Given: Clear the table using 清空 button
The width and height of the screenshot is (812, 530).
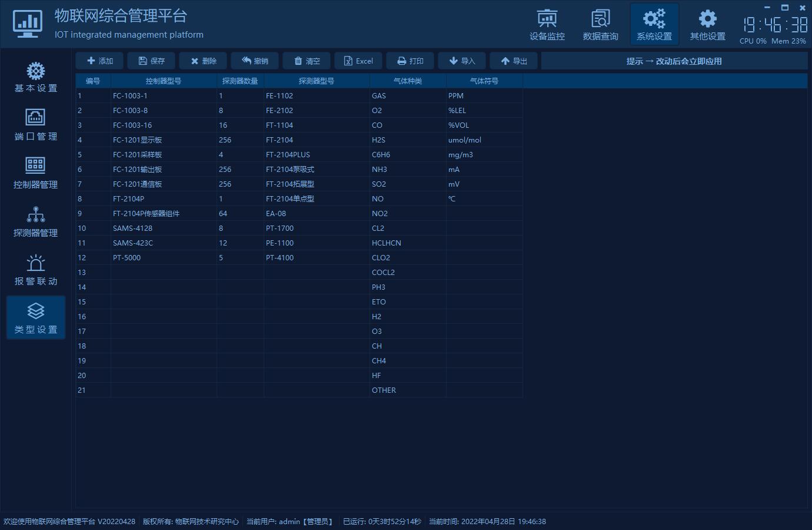Looking at the screenshot, I should point(307,61).
